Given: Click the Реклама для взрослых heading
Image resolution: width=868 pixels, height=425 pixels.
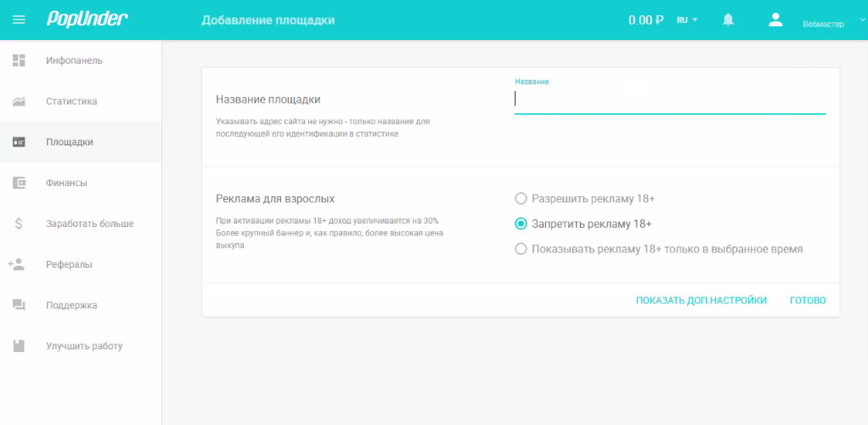Looking at the screenshot, I should point(275,198).
